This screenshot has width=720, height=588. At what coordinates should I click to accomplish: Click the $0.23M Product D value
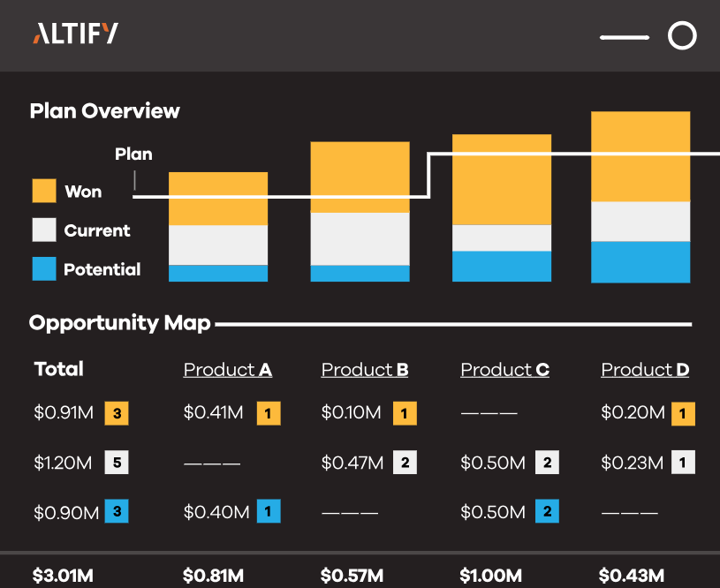[633, 463]
